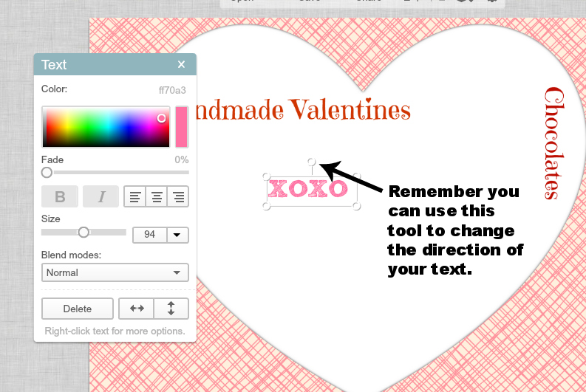Click the rotation handle above XOXO text
This screenshot has width=586, height=392.
pos(311,162)
